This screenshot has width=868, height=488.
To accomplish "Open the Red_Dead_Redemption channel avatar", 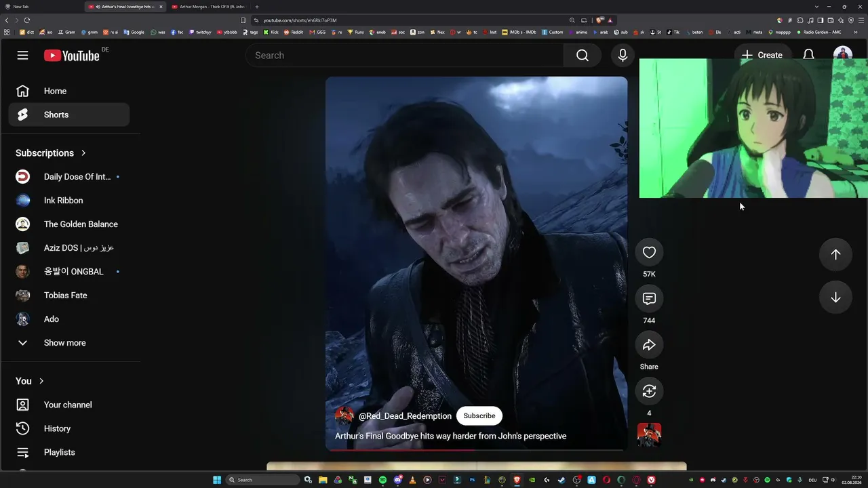I will (344, 416).
